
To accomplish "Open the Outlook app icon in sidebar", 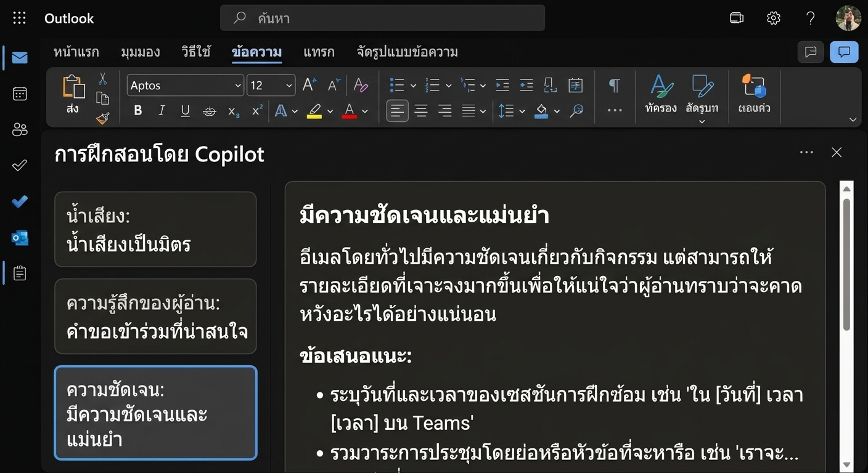I will tap(20, 238).
